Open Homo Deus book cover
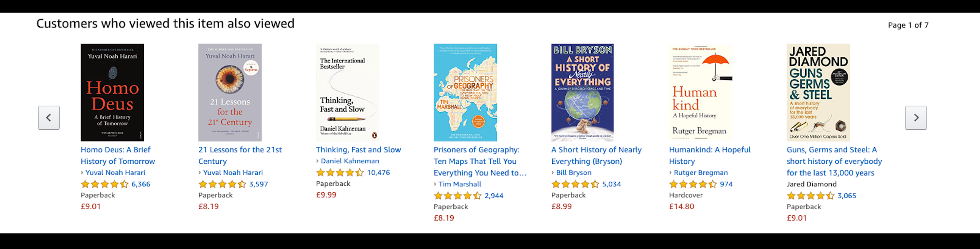Image resolution: width=980 pixels, height=249 pixels. (112, 92)
